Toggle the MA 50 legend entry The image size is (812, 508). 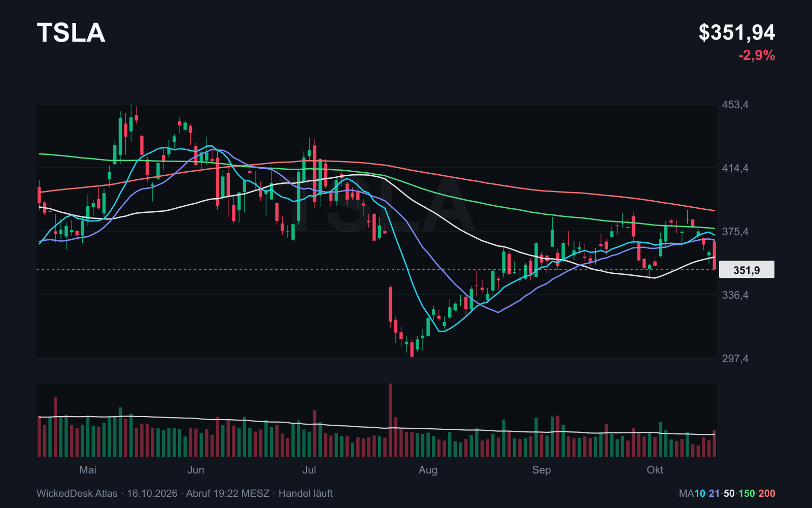tap(729, 493)
